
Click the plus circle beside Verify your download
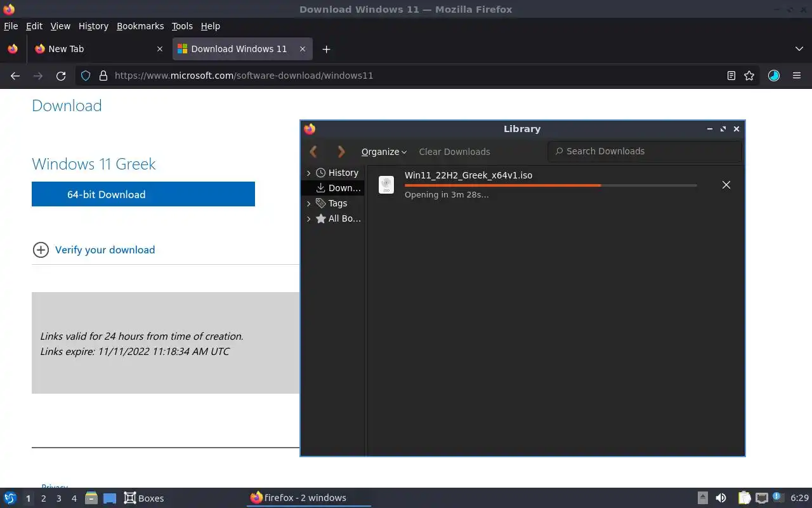[41, 250]
